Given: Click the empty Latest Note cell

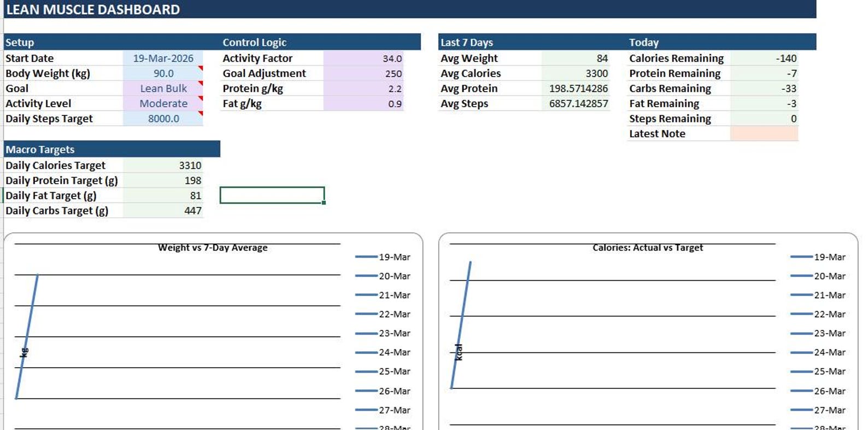Looking at the screenshot, I should coord(764,133).
